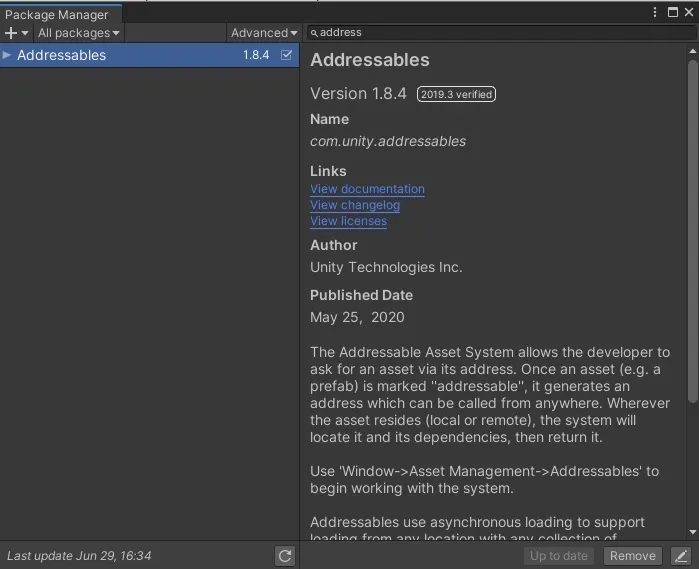The width and height of the screenshot is (699, 569).
Task: Click the address search field
Action: pyautogui.click(x=501, y=33)
